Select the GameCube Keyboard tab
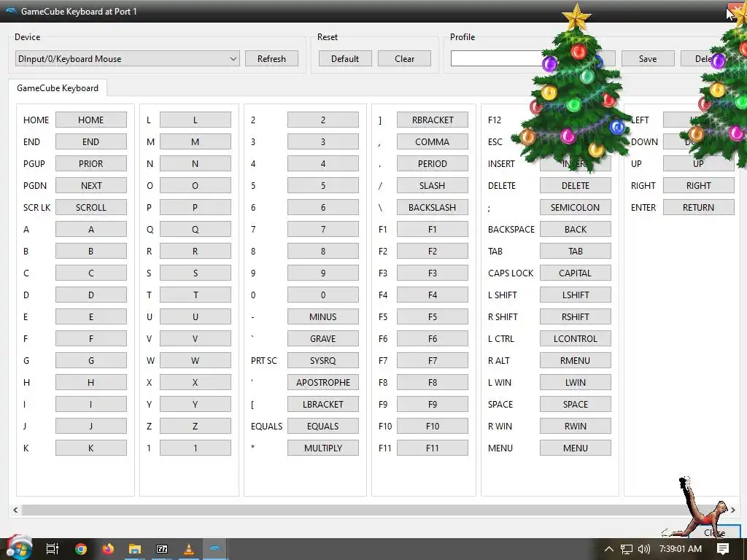Image resolution: width=747 pixels, height=560 pixels. (x=58, y=88)
